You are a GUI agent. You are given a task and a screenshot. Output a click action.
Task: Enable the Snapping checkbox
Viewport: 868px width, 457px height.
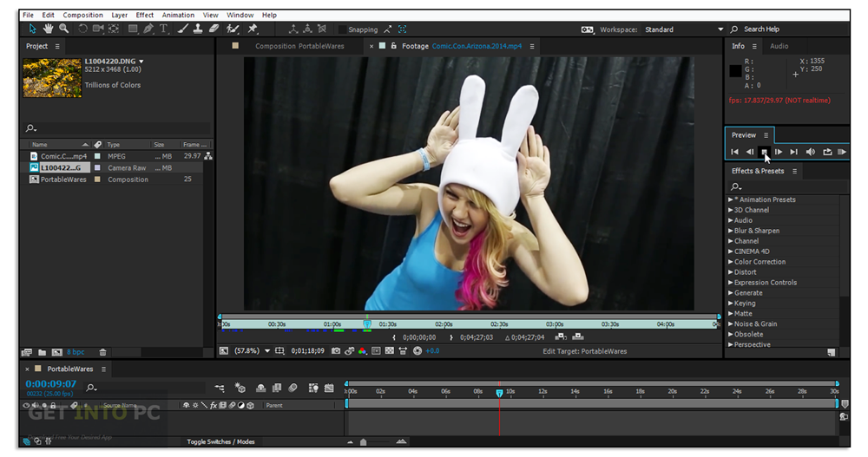coord(342,29)
